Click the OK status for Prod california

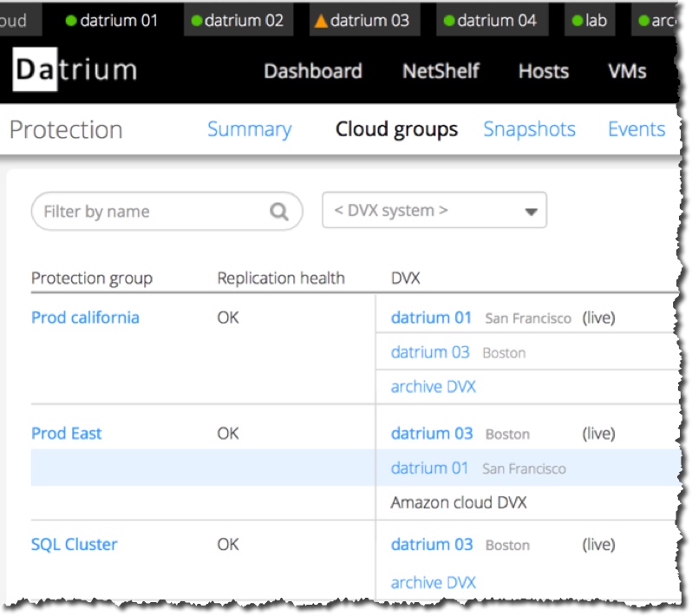(228, 318)
